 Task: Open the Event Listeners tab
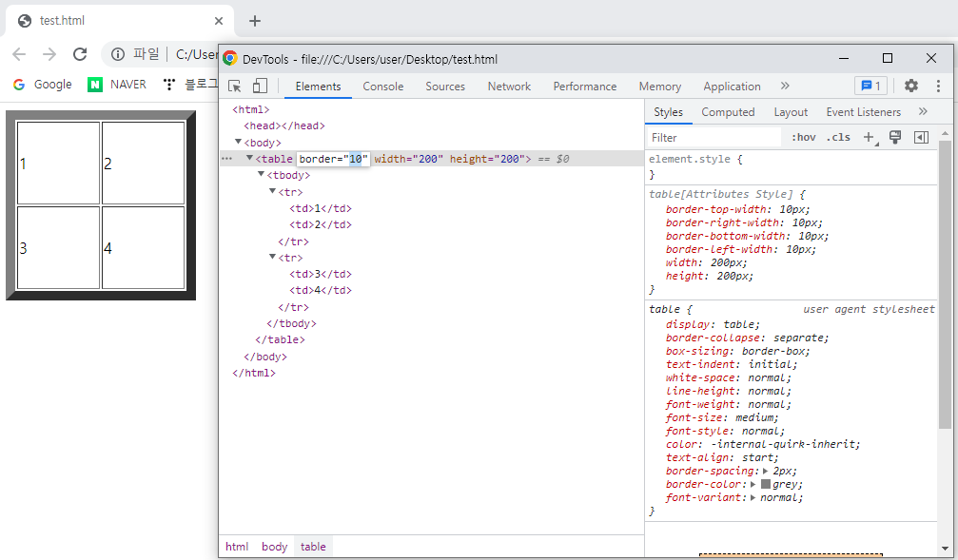coord(863,112)
